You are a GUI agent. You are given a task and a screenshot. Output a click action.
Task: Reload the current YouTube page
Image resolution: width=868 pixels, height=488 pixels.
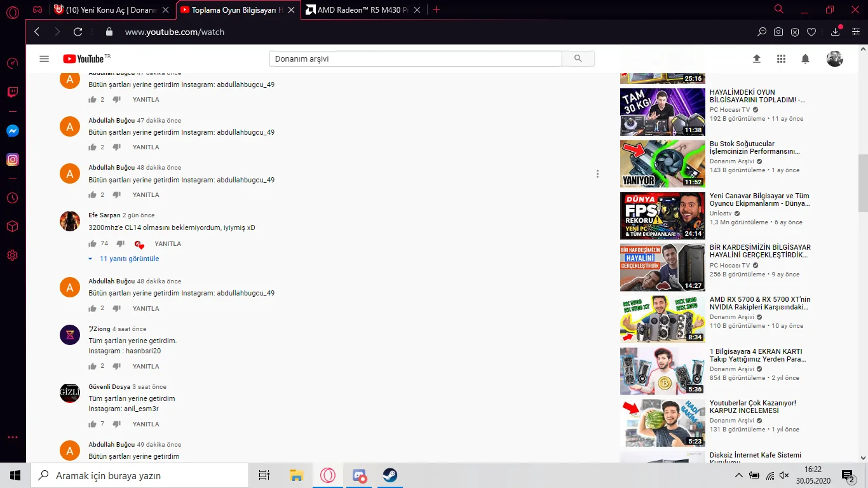pos(78,32)
